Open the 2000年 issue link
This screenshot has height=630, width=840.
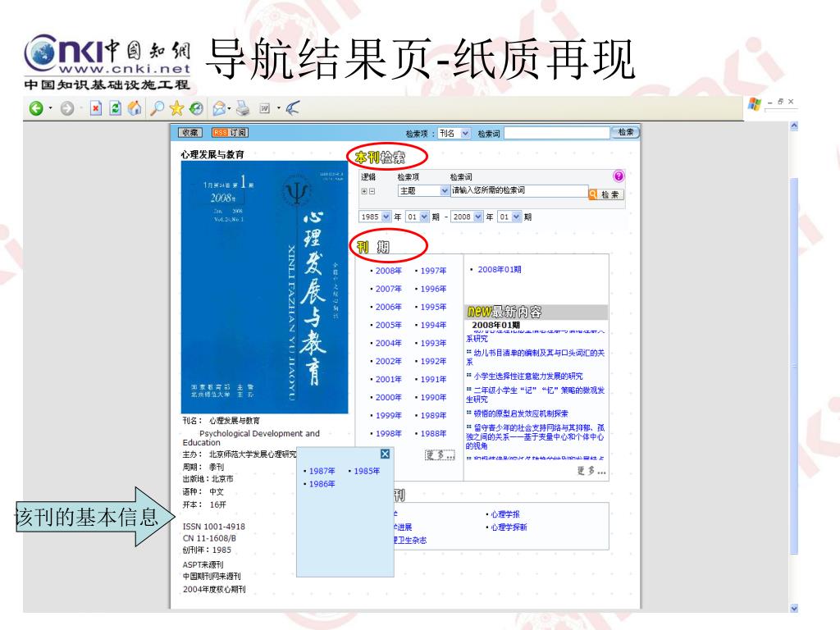click(x=388, y=398)
